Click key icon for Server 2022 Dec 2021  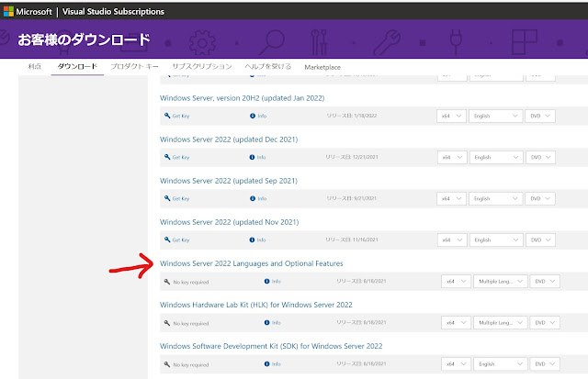pyautogui.click(x=167, y=157)
